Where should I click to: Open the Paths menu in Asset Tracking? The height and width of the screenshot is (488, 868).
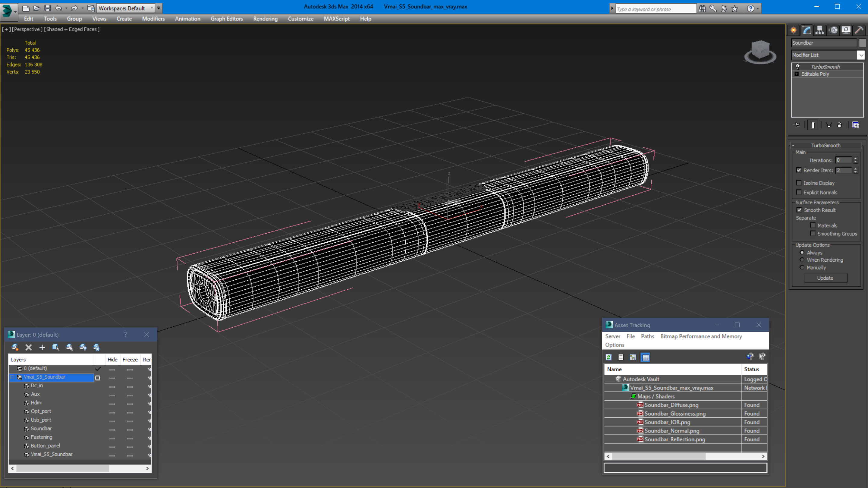(647, 336)
